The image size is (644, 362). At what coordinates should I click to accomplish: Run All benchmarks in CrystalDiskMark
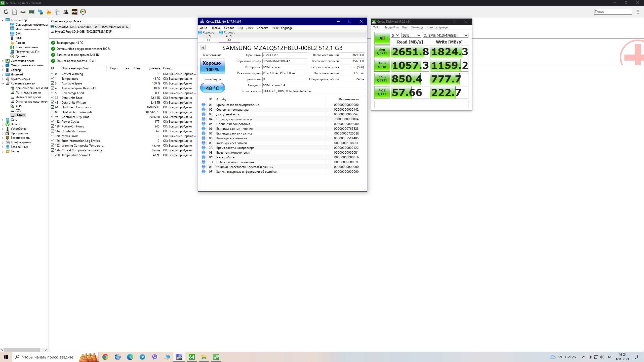(x=382, y=38)
